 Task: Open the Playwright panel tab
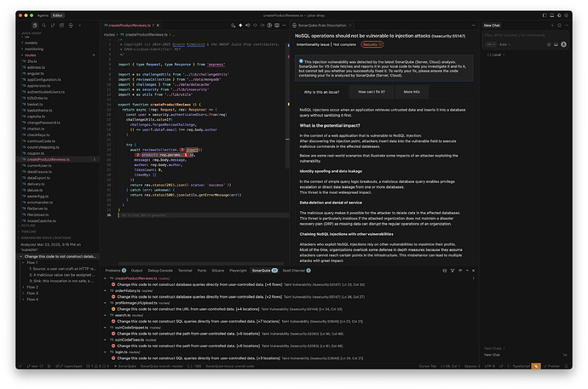click(x=238, y=271)
